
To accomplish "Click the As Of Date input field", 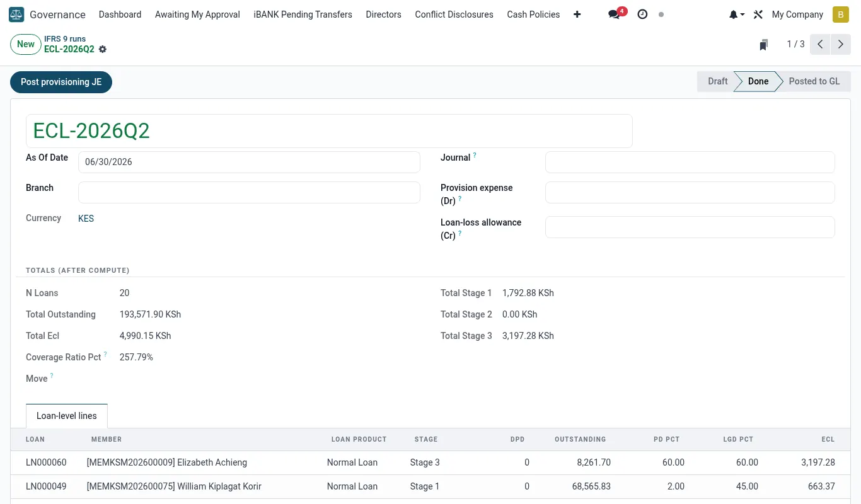I will pyautogui.click(x=249, y=162).
